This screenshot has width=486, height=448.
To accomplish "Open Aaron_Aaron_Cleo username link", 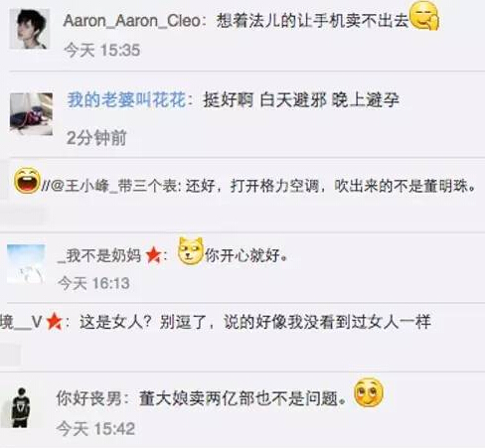I will pos(132,21).
